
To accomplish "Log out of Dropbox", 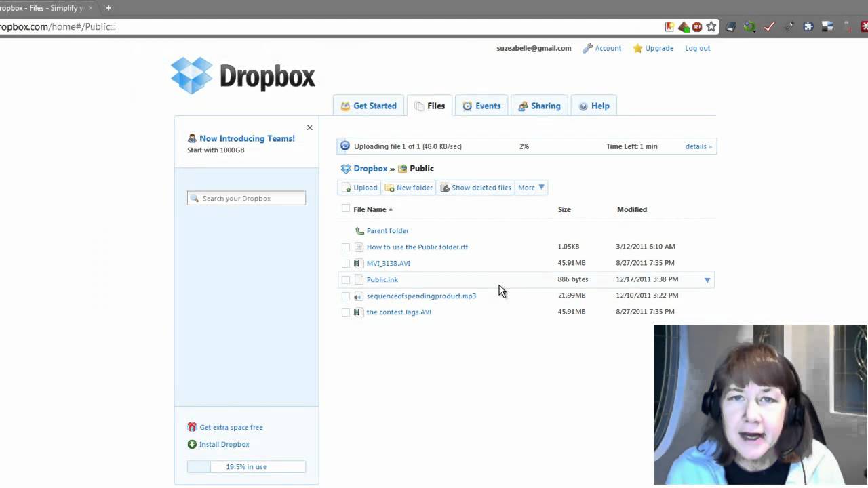I will click(698, 48).
